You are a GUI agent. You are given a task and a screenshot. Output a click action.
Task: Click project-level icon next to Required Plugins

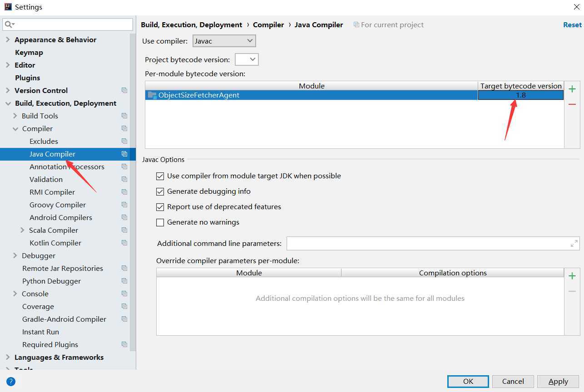124,344
